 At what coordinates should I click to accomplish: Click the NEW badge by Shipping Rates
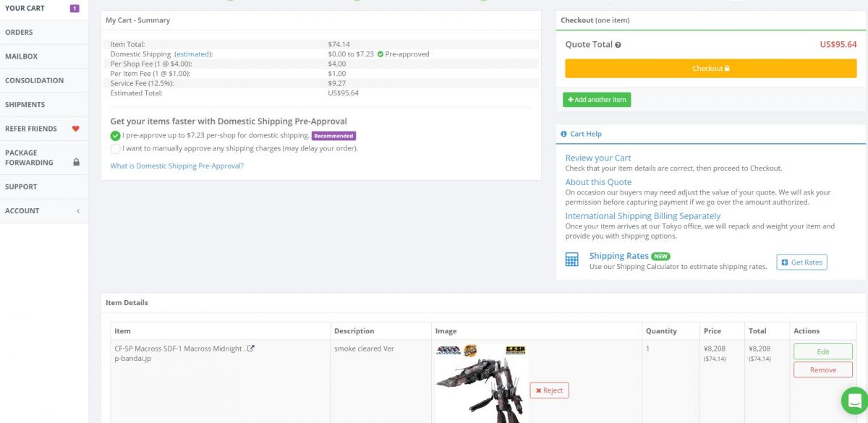[660, 256]
